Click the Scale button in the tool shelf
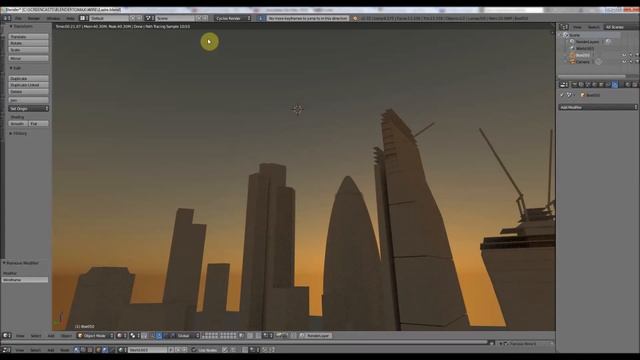The width and height of the screenshot is (640, 360). click(x=28, y=50)
